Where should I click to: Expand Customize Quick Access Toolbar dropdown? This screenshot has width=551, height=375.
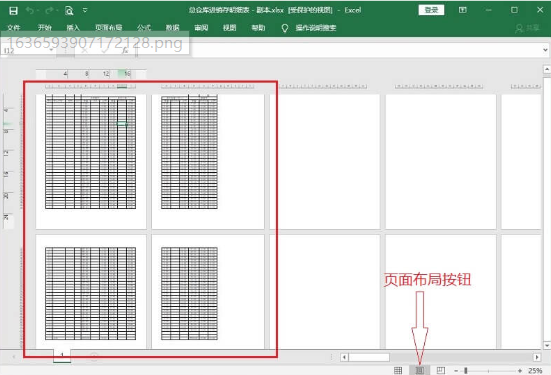tap(85, 11)
